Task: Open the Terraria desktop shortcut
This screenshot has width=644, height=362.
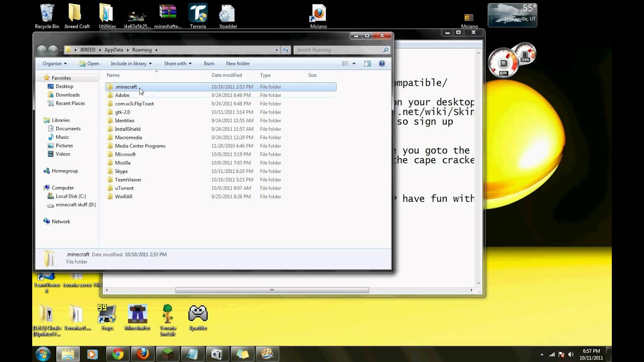Action: coord(198,15)
